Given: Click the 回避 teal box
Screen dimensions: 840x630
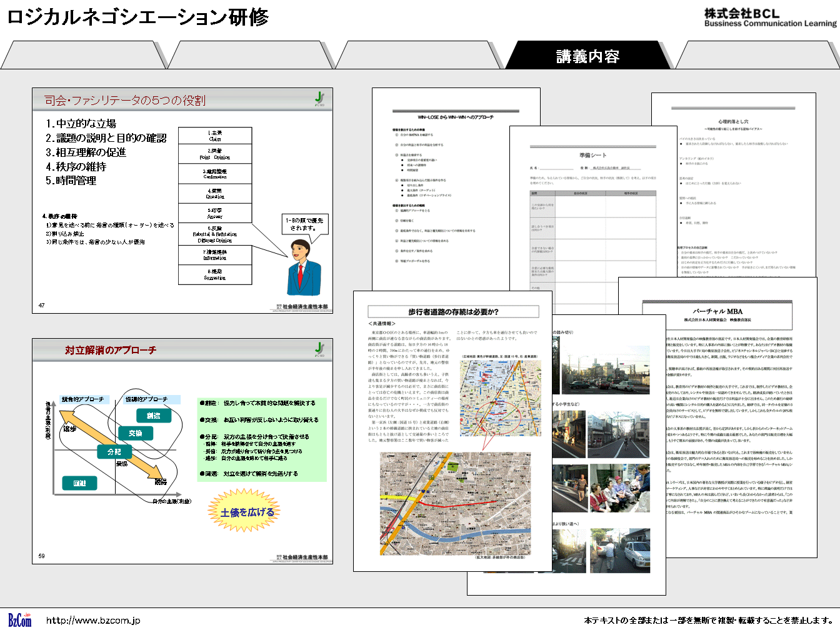Looking at the screenshot, I should pyautogui.click(x=79, y=483).
